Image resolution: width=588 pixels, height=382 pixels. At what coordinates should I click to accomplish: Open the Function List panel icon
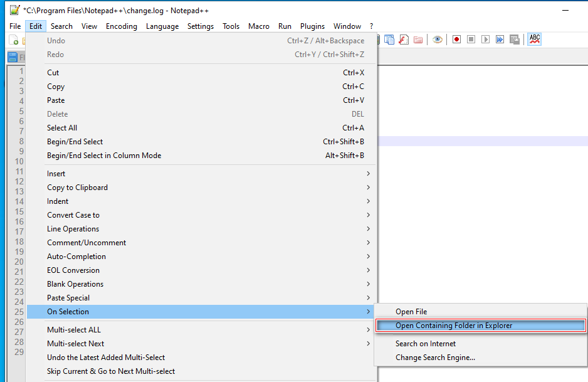pyautogui.click(x=404, y=40)
